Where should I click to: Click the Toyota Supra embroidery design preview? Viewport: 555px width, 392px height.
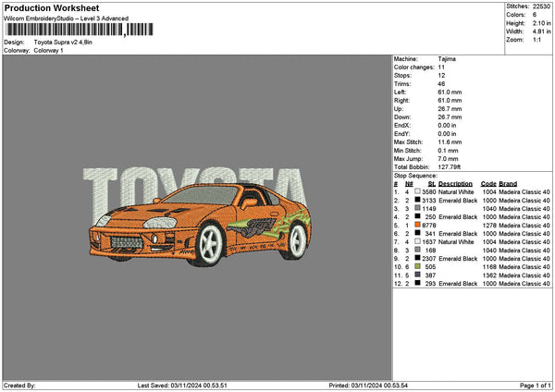pos(198,216)
